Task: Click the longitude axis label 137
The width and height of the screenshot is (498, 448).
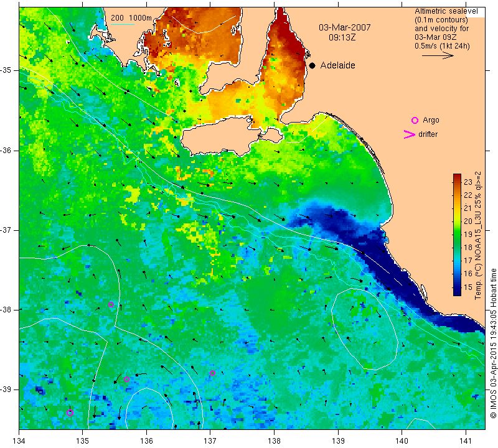Action: point(210,441)
